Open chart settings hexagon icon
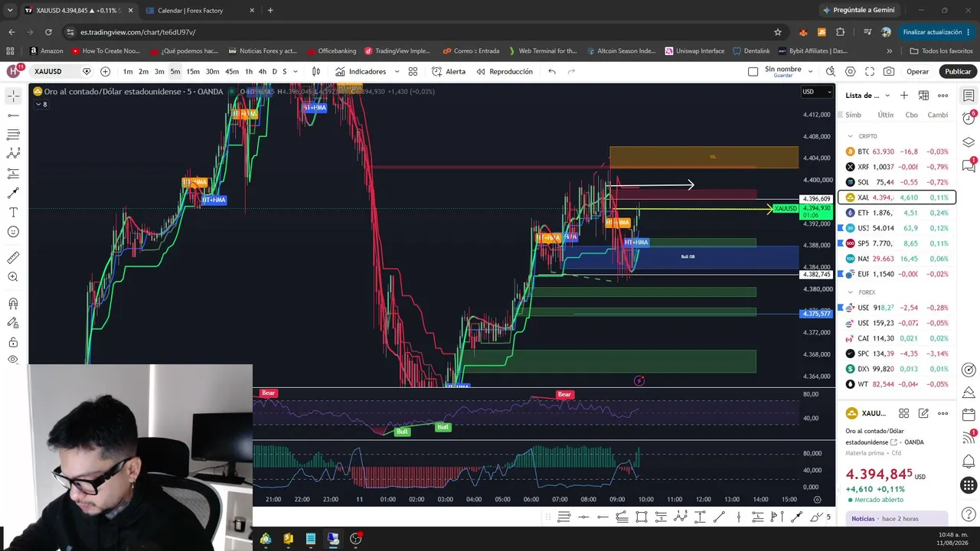This screenshot has height=551, width=980. coord(850,71)
